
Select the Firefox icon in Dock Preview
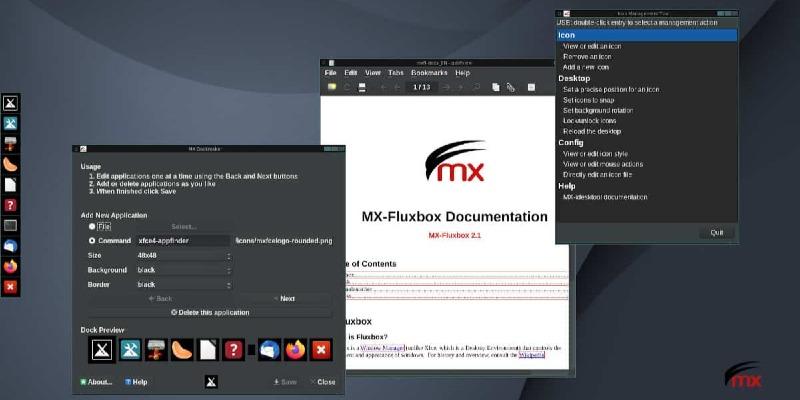(x=295, y=349)
